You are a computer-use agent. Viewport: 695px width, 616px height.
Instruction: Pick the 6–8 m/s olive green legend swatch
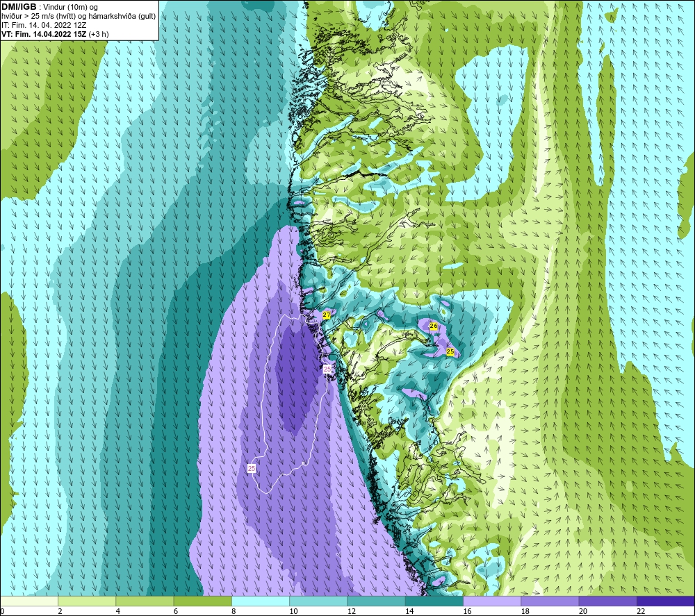[202, 601]
